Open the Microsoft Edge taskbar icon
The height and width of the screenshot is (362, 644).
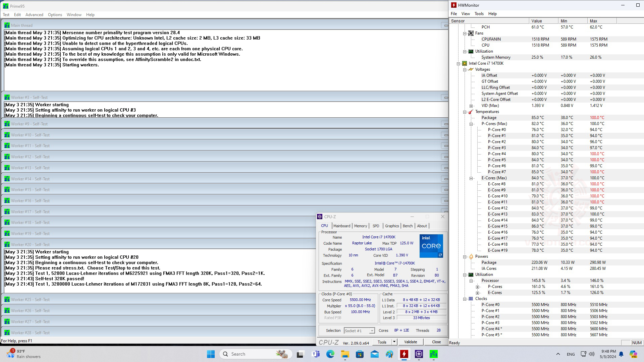pos(330,354)
